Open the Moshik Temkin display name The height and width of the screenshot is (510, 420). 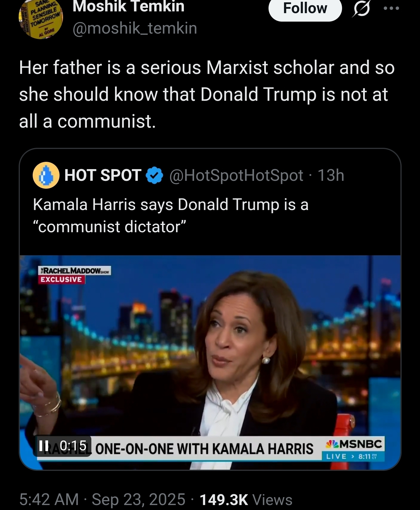(x=128, y=7)
